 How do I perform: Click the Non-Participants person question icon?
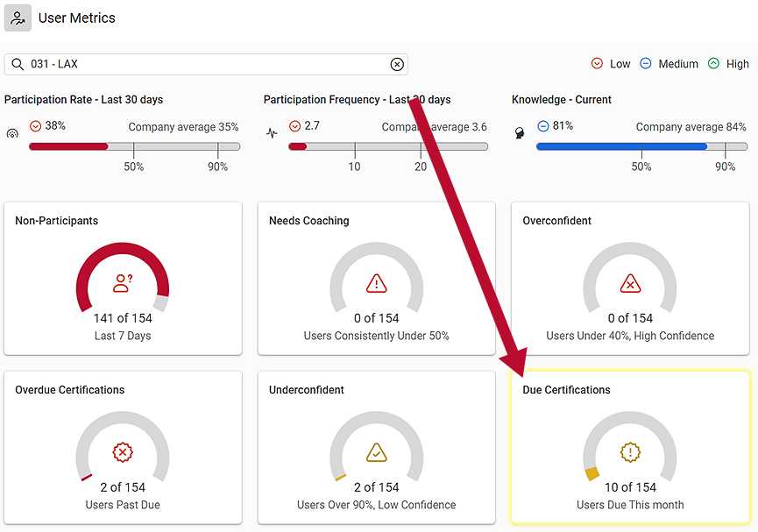123,283
